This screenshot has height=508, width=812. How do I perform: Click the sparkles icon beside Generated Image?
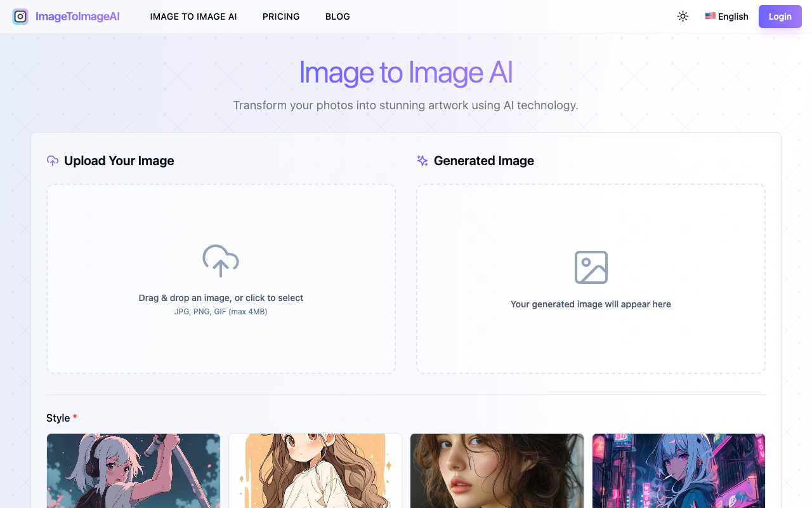click(422, 161)
